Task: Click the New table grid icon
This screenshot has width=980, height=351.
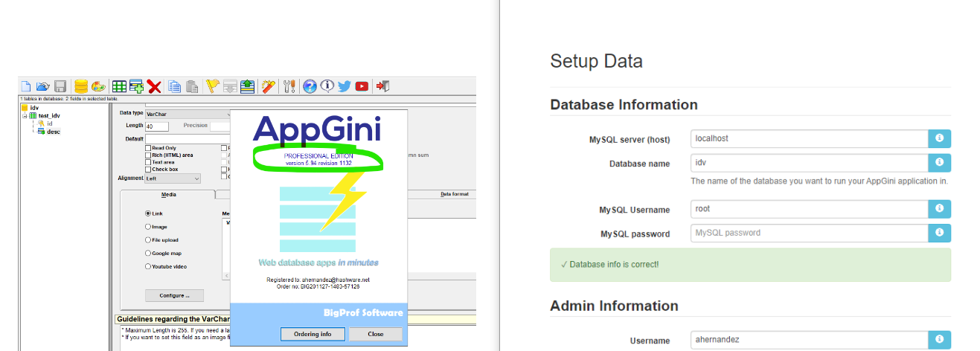Action: [x=119, y=86]
